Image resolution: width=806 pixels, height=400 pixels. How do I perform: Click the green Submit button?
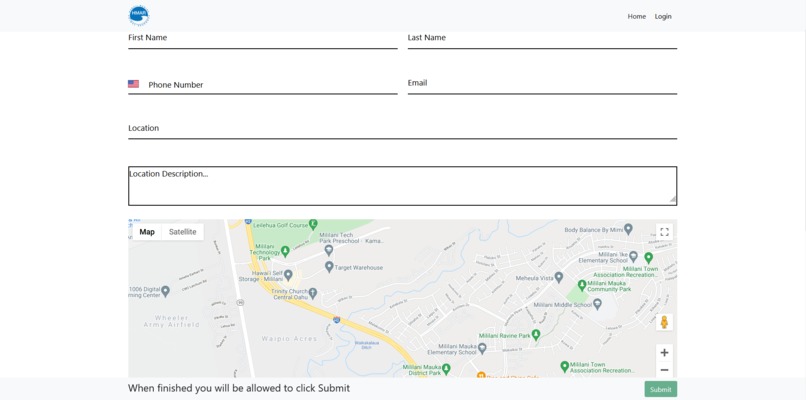(x=661, y=389)
